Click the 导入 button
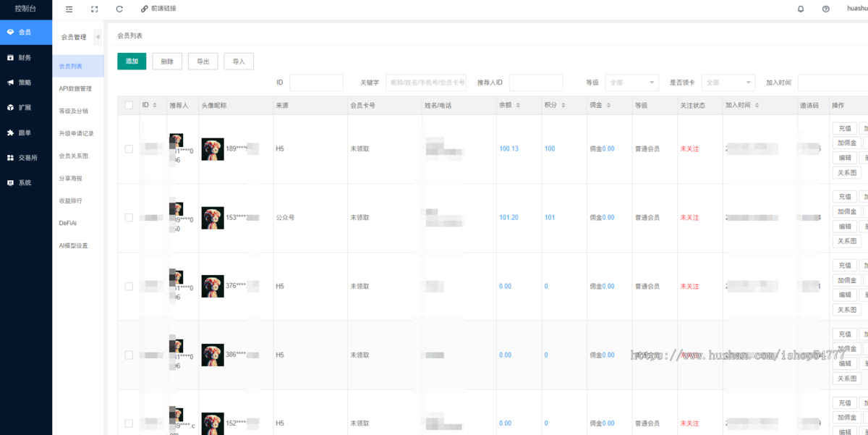Viewport: 868px width, 435px height. point(239,62)
